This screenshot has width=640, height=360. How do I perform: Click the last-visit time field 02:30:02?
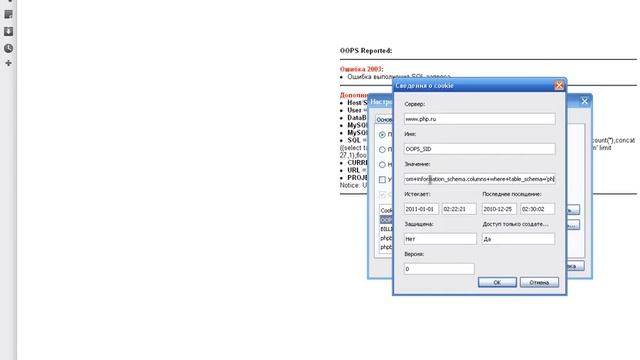point(537,209)
